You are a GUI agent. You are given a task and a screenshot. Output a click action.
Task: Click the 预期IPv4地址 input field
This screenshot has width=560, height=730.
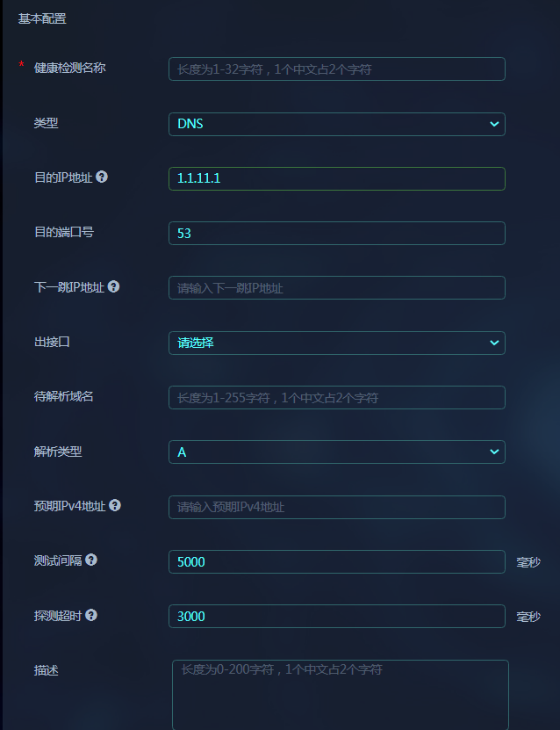[337, 508]
